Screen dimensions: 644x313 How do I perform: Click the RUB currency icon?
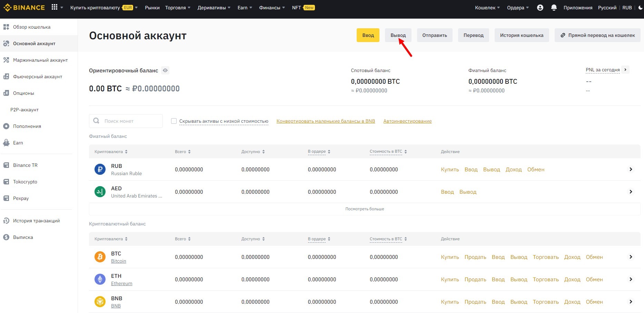[100, 169]
